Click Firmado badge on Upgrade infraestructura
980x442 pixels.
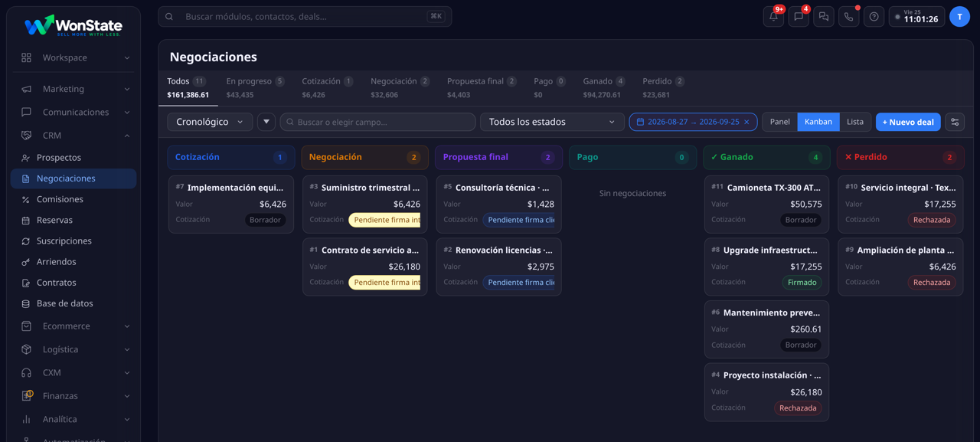coord(802,283)
